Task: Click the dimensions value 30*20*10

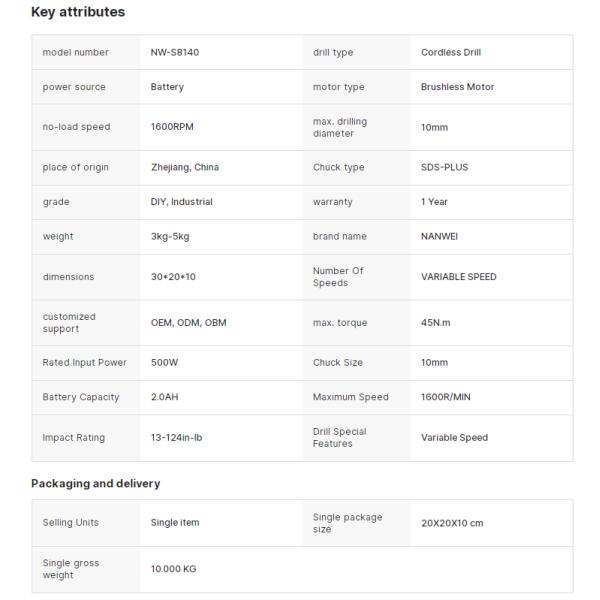Action: coord(173,277)
